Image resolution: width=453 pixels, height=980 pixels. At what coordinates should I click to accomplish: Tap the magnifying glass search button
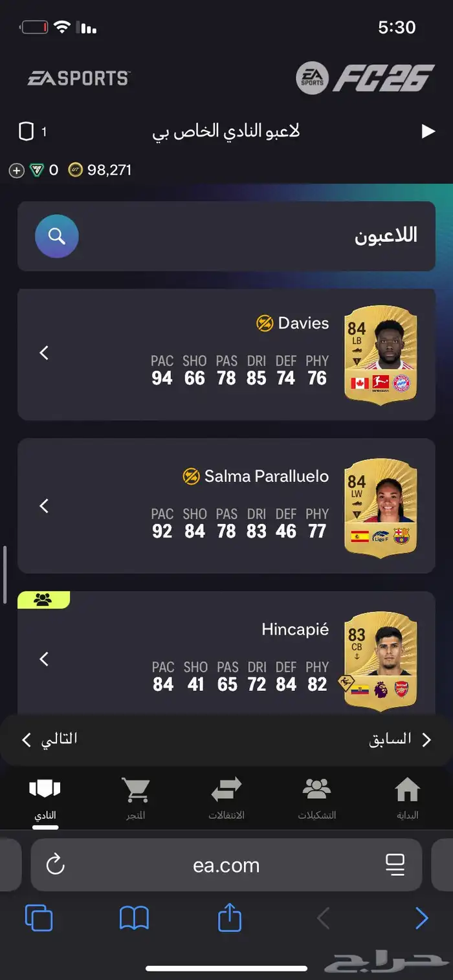pyautogui.click(x=57, y=236)
